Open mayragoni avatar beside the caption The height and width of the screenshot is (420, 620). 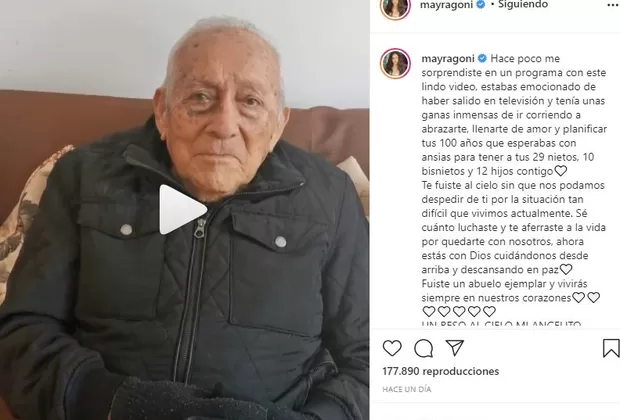coord(395,64)
